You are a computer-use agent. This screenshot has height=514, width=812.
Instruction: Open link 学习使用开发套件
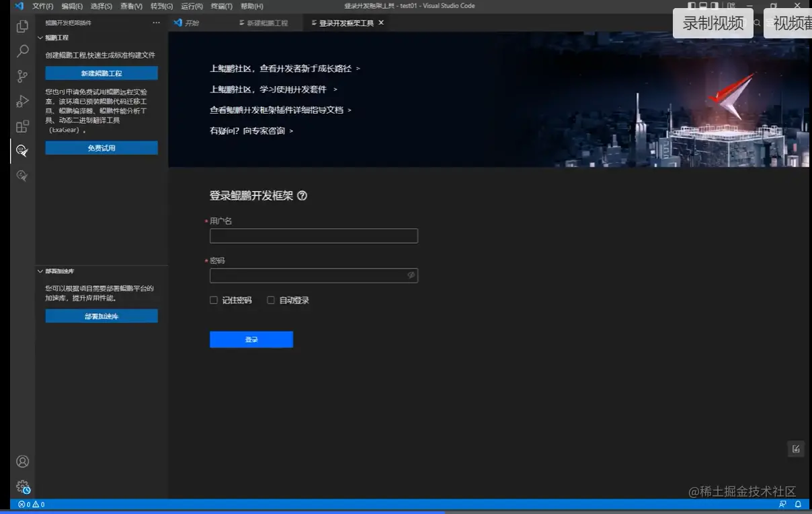(274, 89)
